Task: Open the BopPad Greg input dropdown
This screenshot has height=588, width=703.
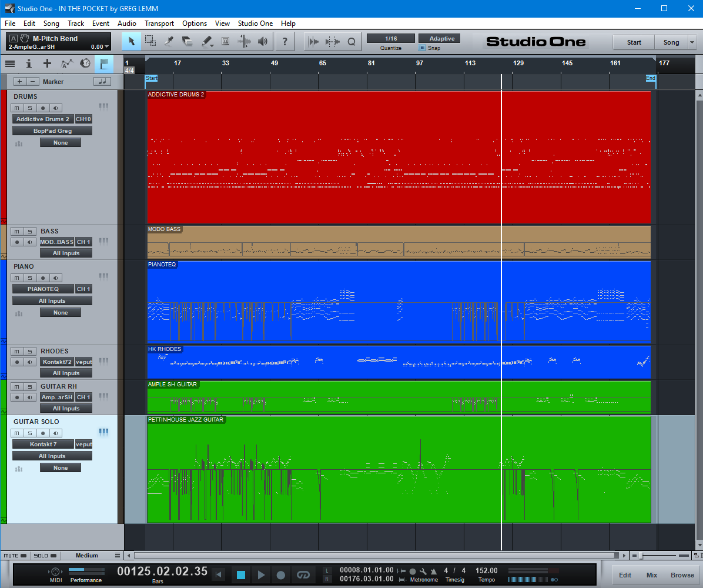Action: pyautogui.click(x=52, y=131)
